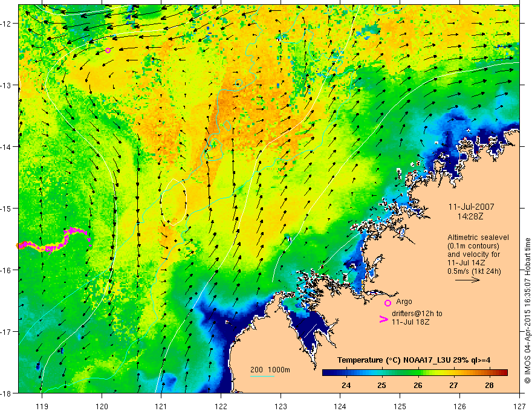Click the 0.5m/s velocity scale arrow
The height and width of the screenshot is (411, 532).
(x=467, y=280)
